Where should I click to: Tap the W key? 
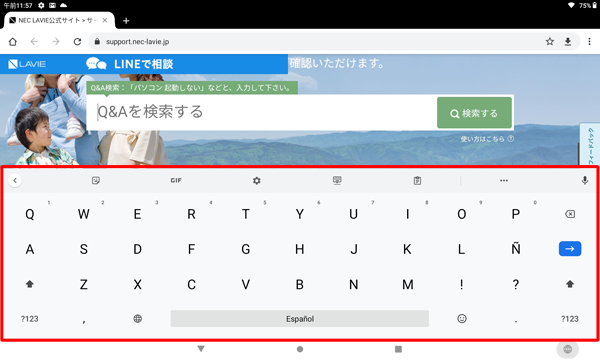click(x=83, y=214)
